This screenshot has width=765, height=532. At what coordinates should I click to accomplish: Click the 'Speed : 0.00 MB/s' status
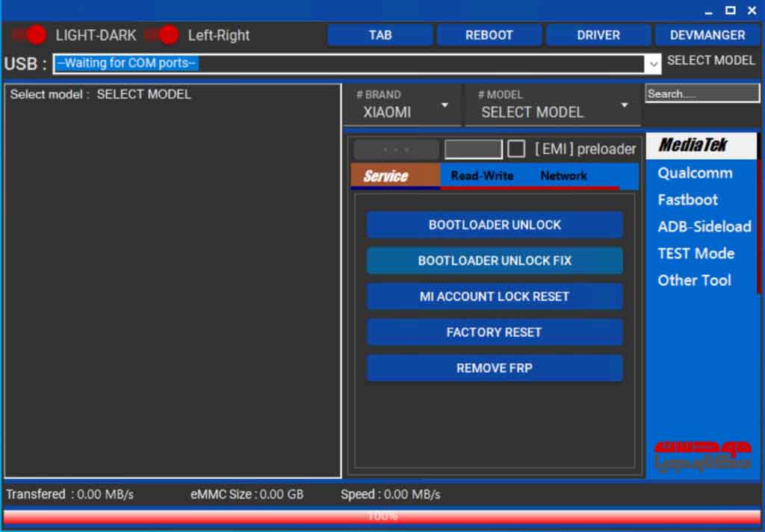[390, 495]
